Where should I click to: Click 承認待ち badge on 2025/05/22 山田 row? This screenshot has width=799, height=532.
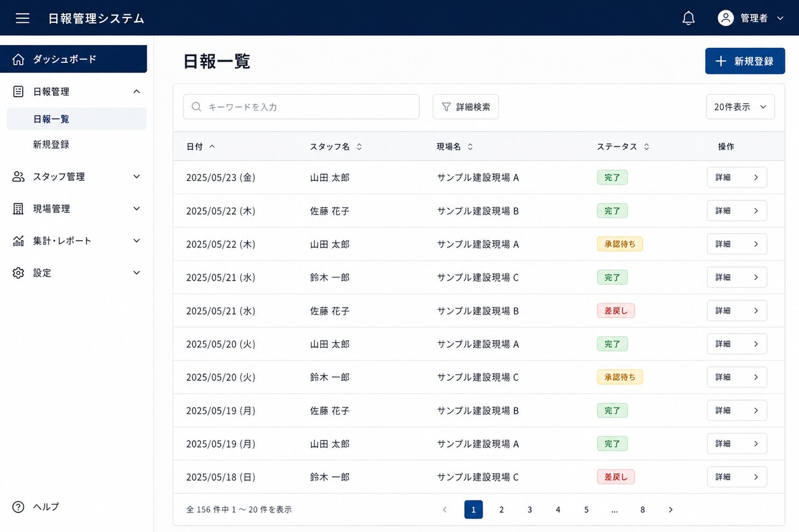pyautogui.click(x=620, y=244)
